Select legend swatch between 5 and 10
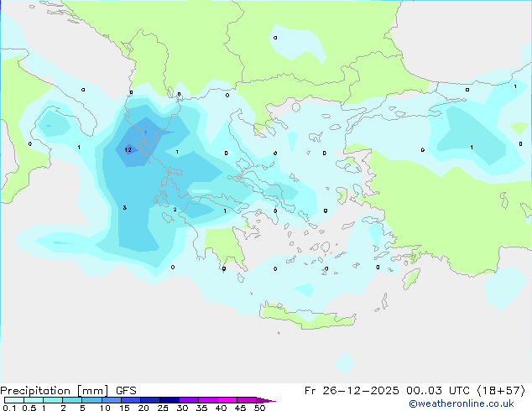532x411 pixels. pos(91,400)
